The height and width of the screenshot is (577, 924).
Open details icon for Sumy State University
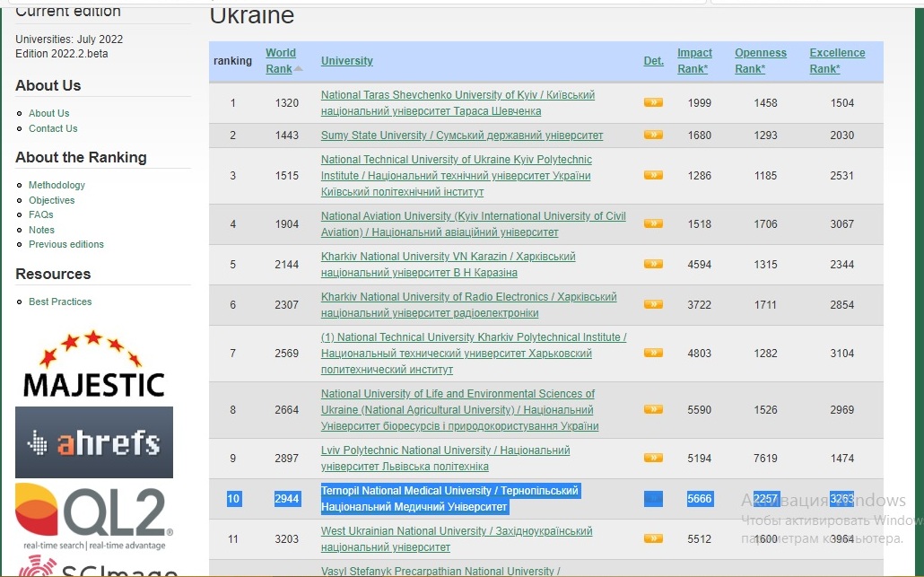[653, 136]
